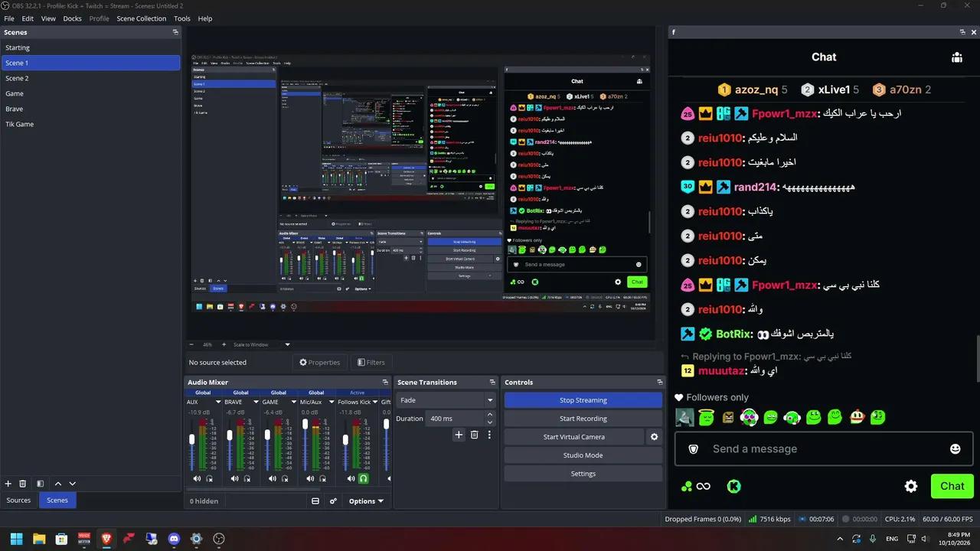This screenshot has height=551, width=980.
Task: Open AUX channel dropdown arrow
Action: tap(218, 402)
